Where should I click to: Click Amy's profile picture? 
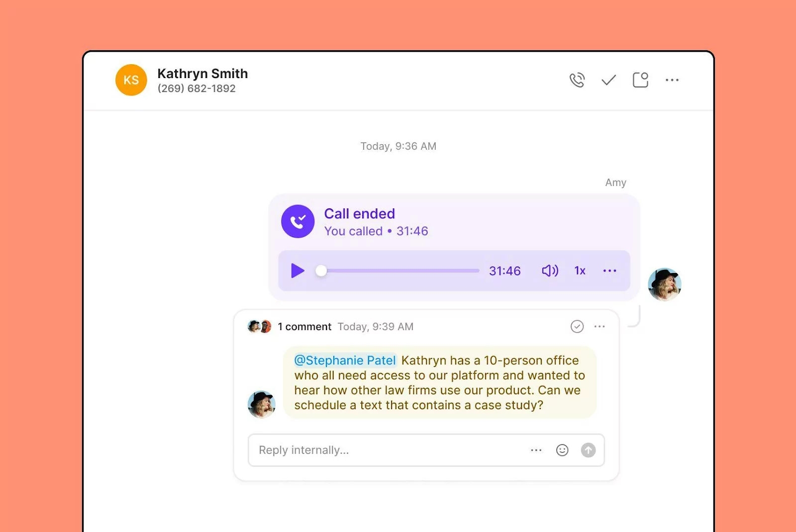pyautogui.click(x=665, y=284)
